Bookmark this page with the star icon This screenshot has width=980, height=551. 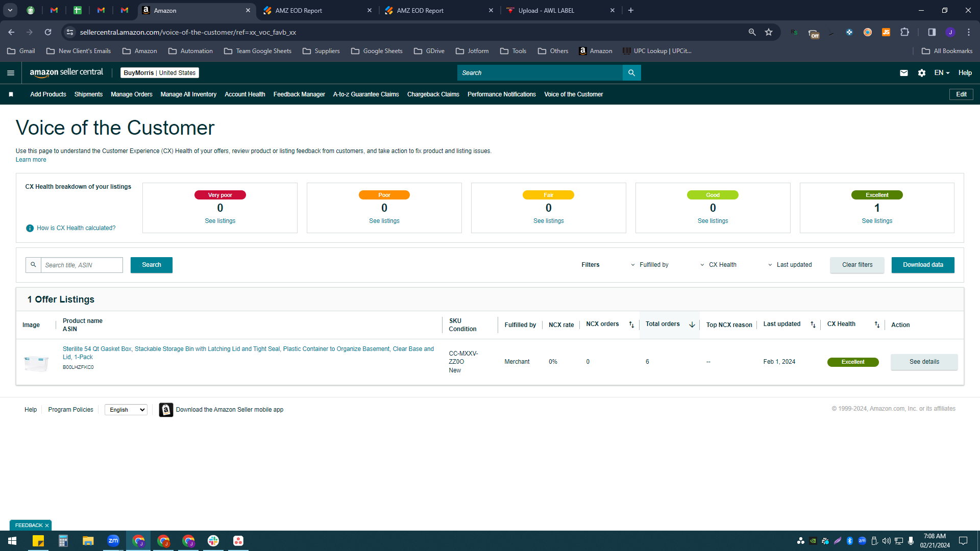point(769,32)
